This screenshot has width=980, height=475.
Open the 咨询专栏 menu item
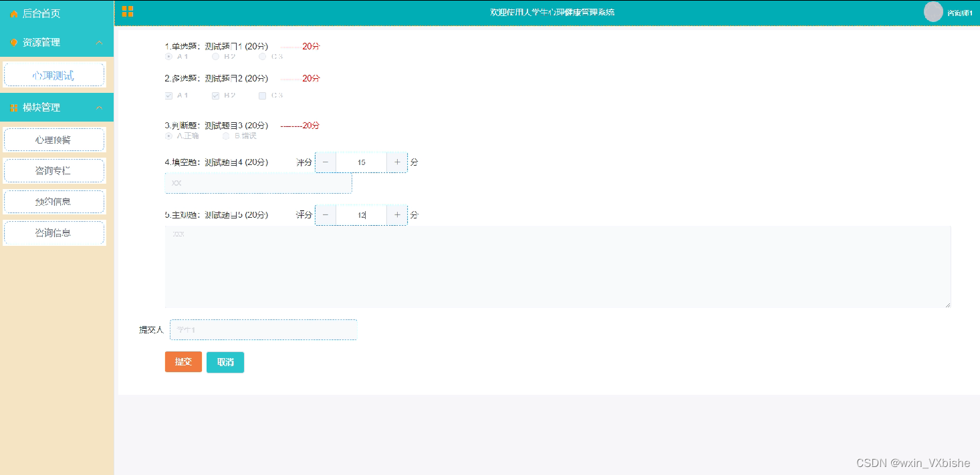pos(54,171)
